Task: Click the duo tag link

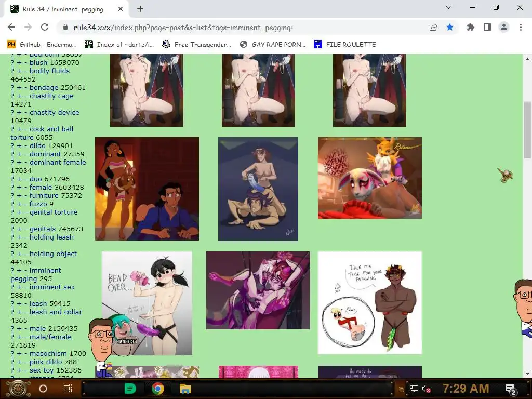Action: (x=36, y=179)
